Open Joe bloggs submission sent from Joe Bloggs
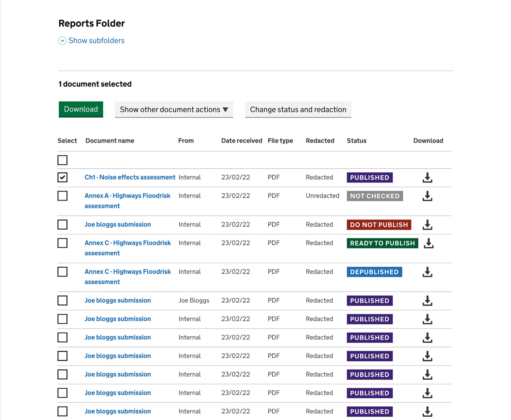Image resolution: width=511 pixels, height=420 pixels. [x=118, y=300]
